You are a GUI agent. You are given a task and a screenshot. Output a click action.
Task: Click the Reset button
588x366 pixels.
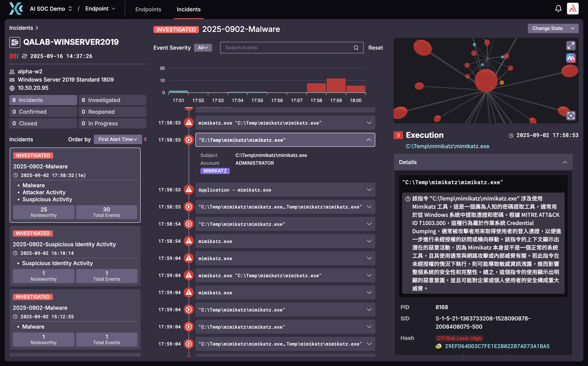(375, 48)
